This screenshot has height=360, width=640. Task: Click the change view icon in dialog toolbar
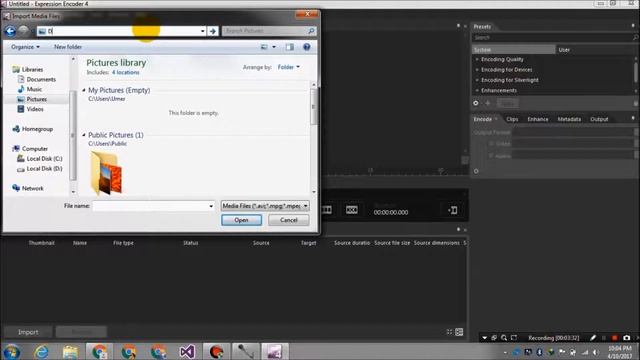coord(264,47)
